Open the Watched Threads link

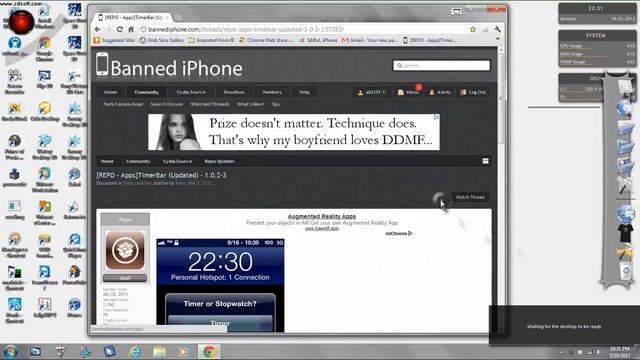(x=210, y=104)
